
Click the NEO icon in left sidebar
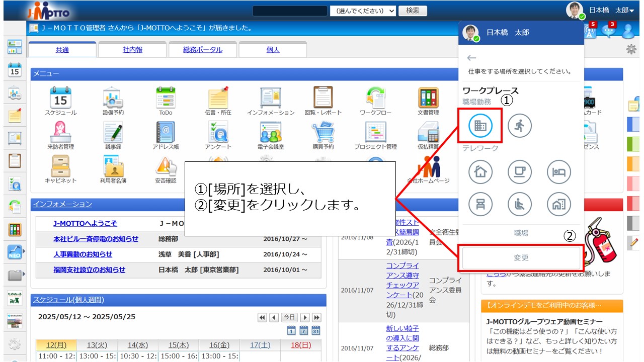coord(15,252)
